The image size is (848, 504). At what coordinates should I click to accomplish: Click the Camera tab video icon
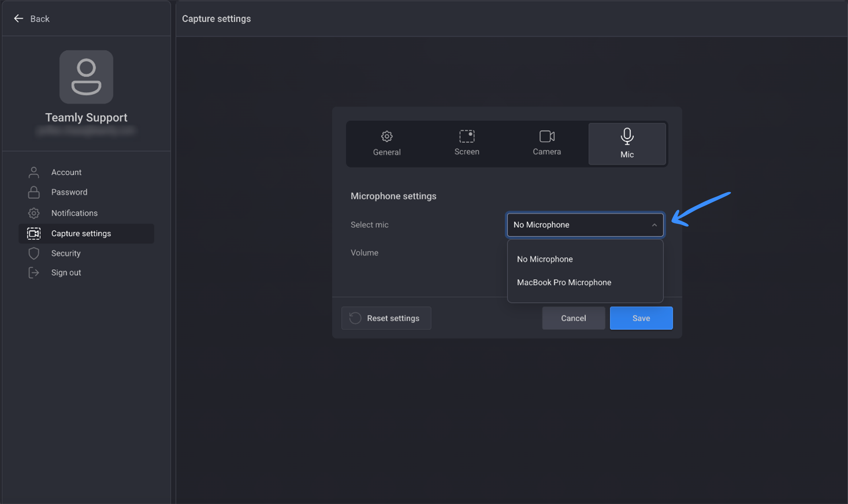pyautogui.click(x=547, y=136)
